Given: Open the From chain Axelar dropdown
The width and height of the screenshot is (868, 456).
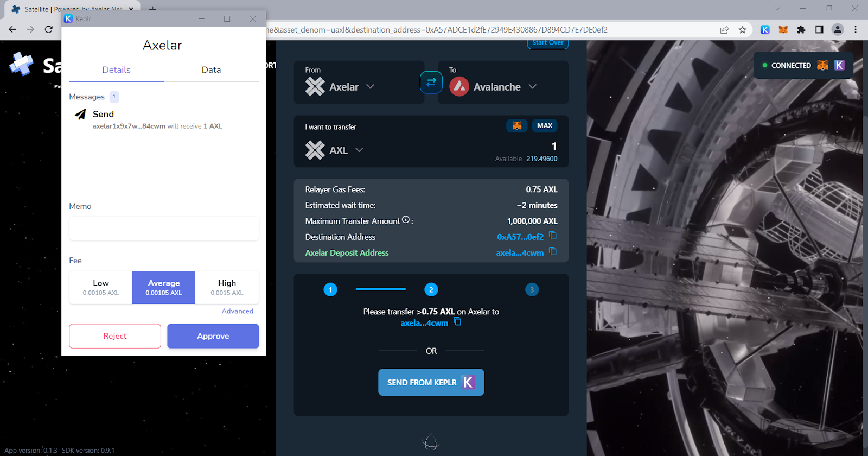Looking at the screenshot, I should click(340, 86).
